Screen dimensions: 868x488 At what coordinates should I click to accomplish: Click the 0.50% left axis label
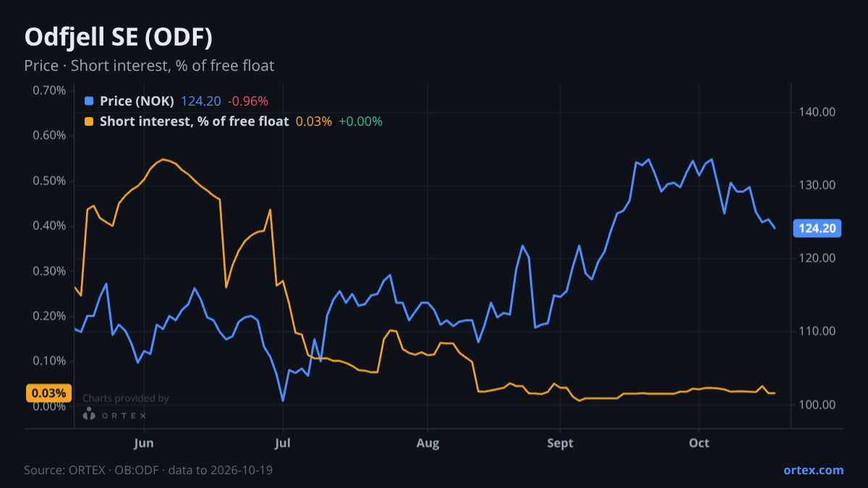click(49, 181)
